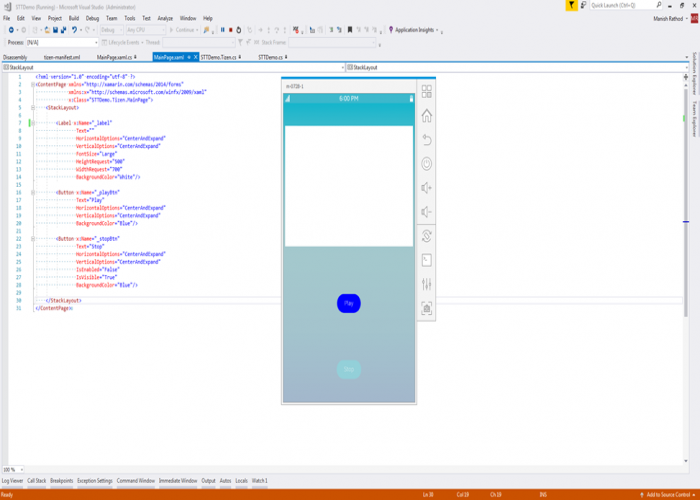
Task: Click the blue Play button in emulator
Action: pos(348,303)
